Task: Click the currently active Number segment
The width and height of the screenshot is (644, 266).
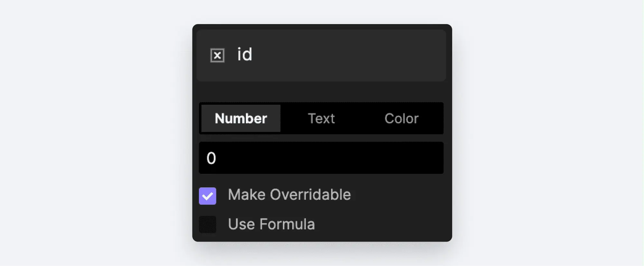Action: point(241,118)
